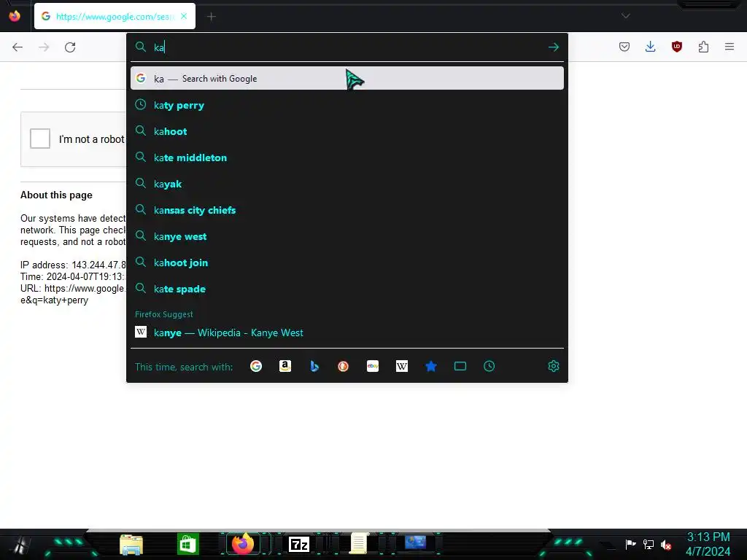747x560 pixels.
Task: Open the Downloads panel
Action: click(650, 47)
